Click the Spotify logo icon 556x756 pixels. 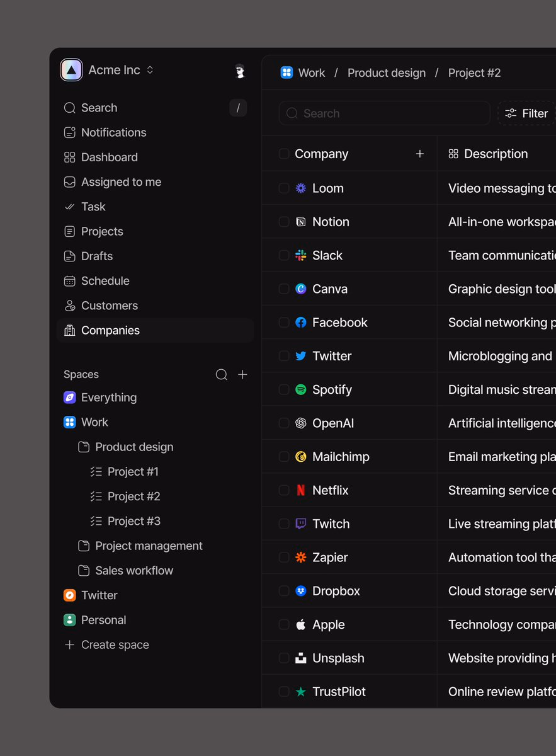tap(301, 389)
